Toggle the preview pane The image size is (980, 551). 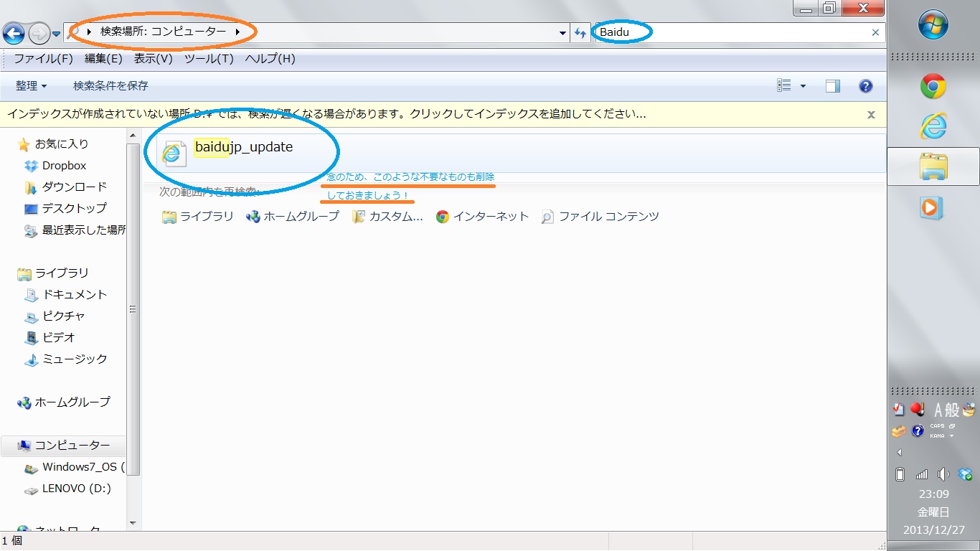833,86
